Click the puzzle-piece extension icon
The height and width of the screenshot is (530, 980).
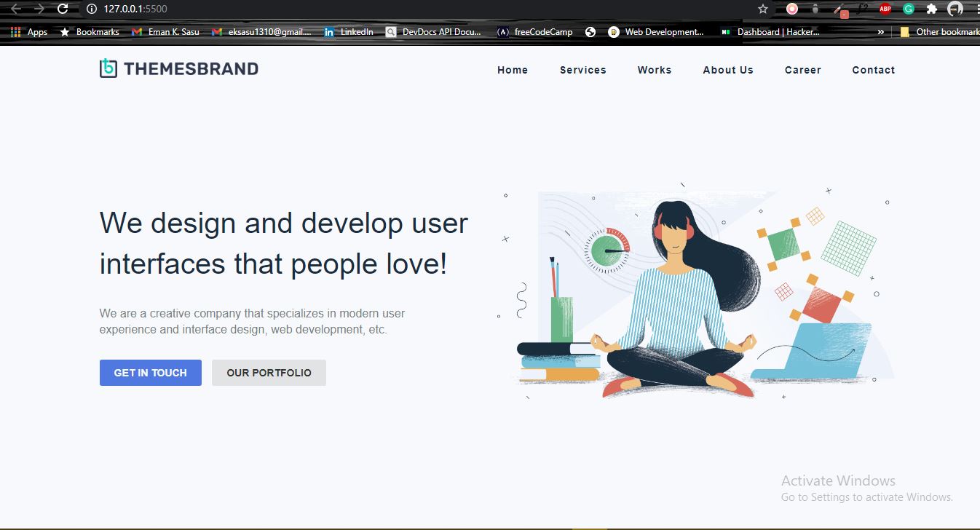[x=932, y=9]
